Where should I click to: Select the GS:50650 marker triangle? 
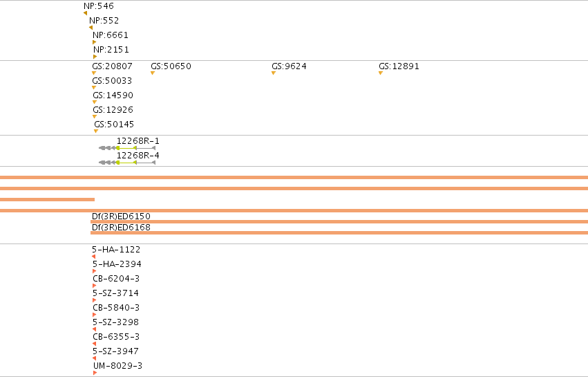153,73
